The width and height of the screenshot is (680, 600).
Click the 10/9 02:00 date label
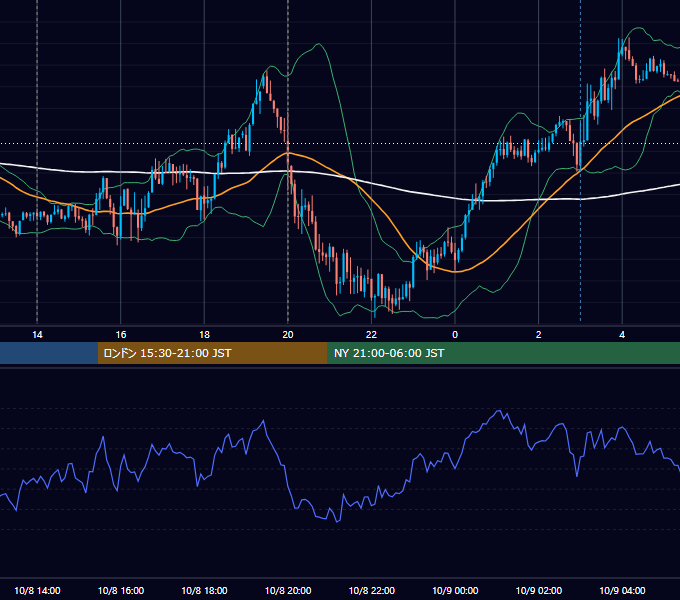click(x=539, y=590)
